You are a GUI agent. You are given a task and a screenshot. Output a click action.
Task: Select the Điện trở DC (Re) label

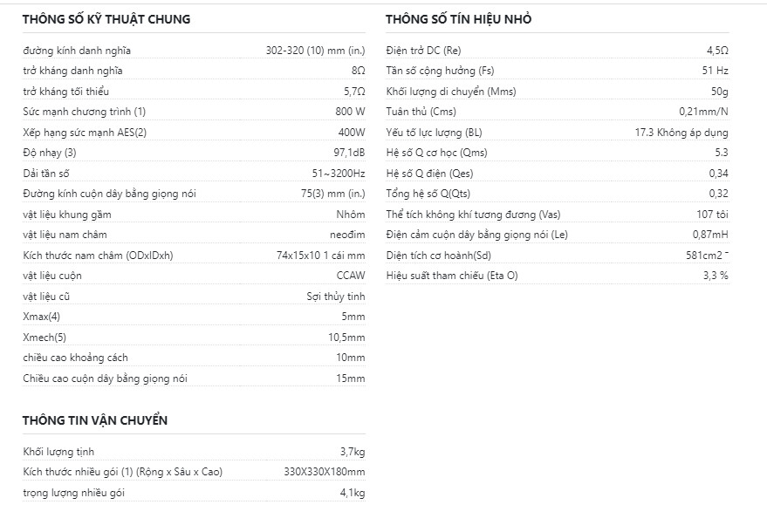point(423,51)
